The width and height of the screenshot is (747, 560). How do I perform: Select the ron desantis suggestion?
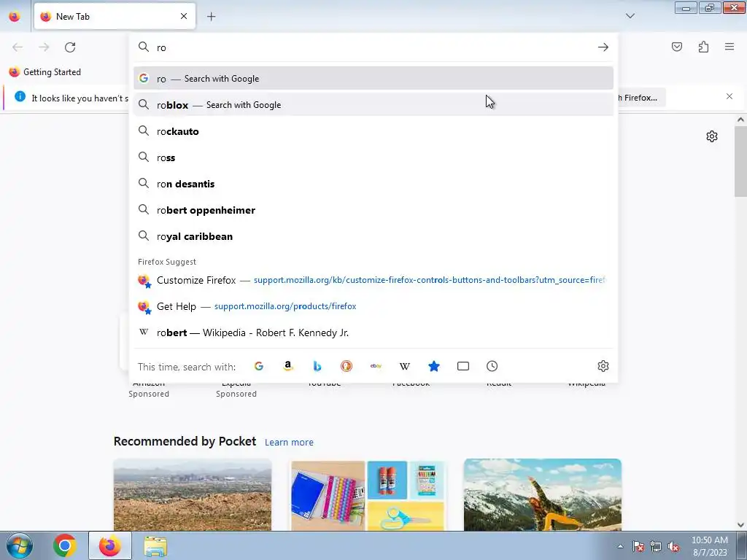click(373, 184)
